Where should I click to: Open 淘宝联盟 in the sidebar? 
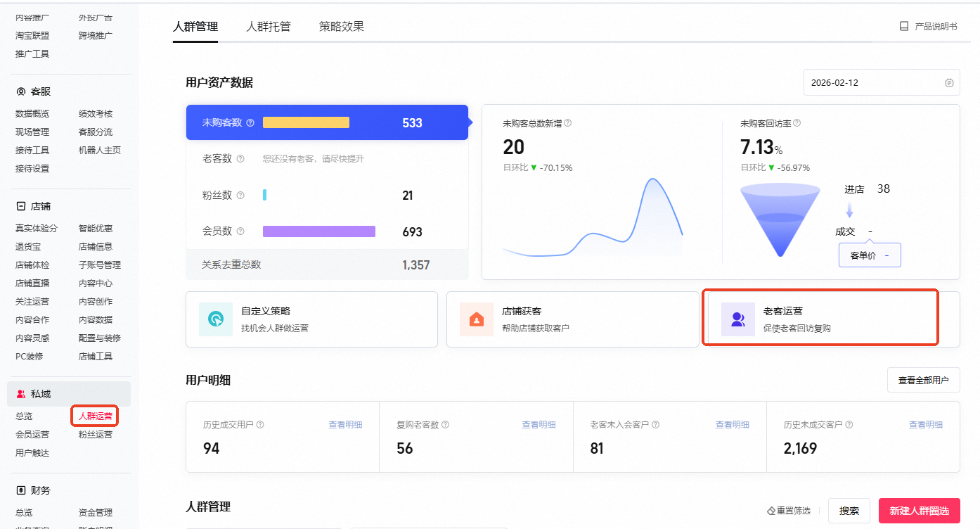[32, 35]
